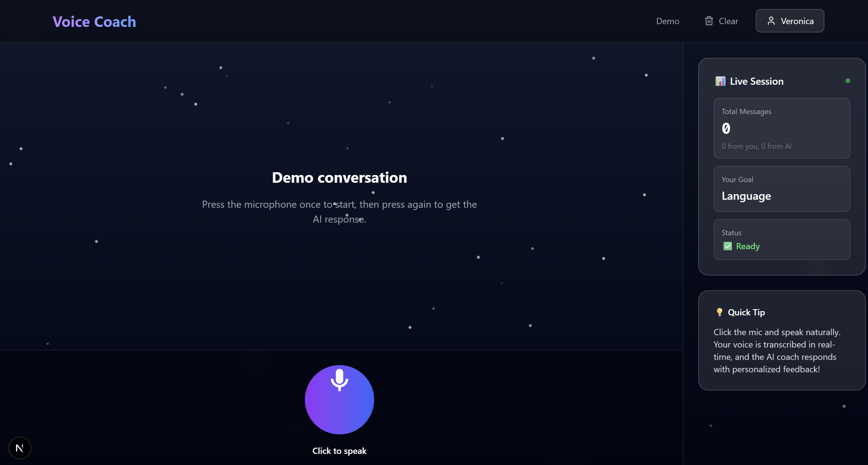The height and width of the screenshot is (465, 868).
Task: Click the green Ready checkmark icon
Action: pos(728,246)
